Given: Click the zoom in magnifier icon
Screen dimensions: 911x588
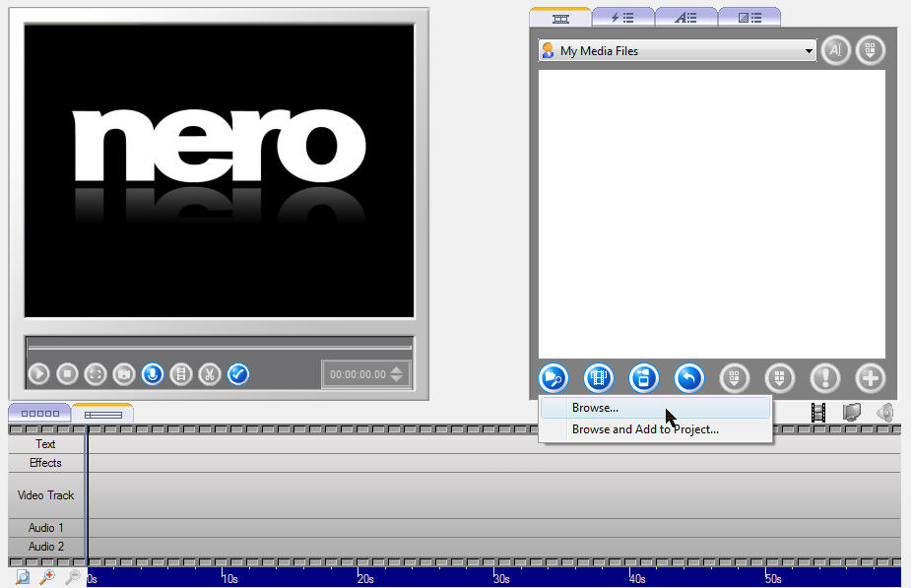Looking at the screenshot, I should pos(47,577).
